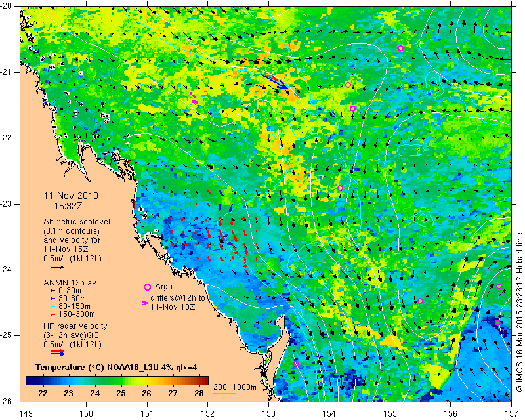Click the Argo legend circle symbol
The width and height of the screenshot is (525, 420).
click(147, 287)
